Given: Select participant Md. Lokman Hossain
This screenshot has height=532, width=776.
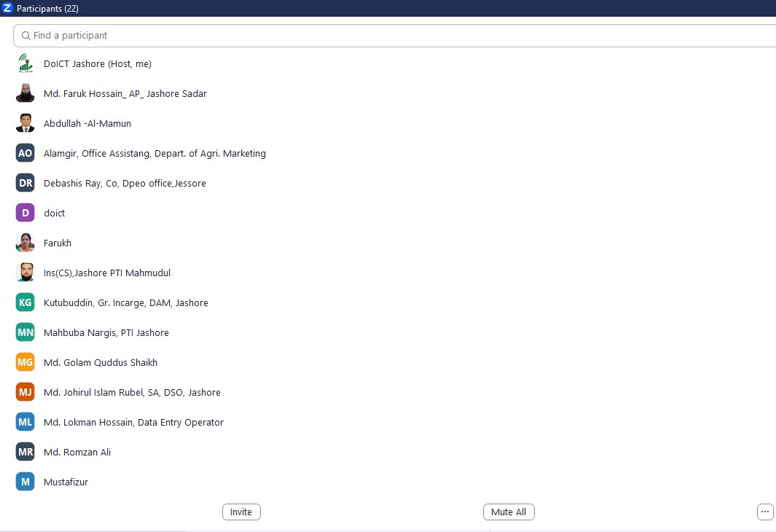Looking at the screenshot, I should click(x=133, y=422).
